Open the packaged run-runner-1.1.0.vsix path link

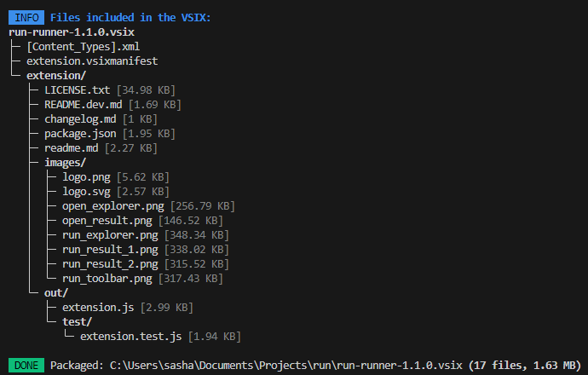285,366
